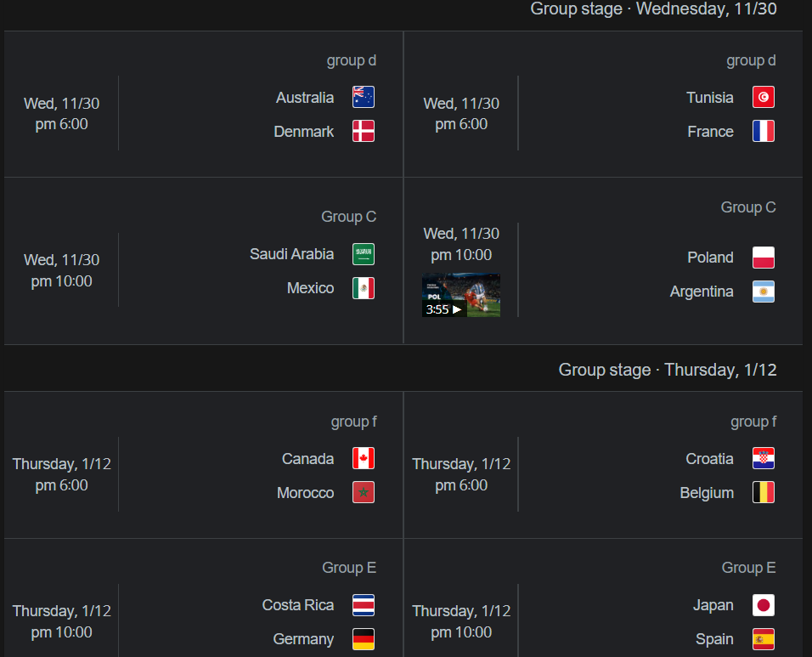Click the France flag icon
This screenshot has height=657, width=812.
point(763,131)
